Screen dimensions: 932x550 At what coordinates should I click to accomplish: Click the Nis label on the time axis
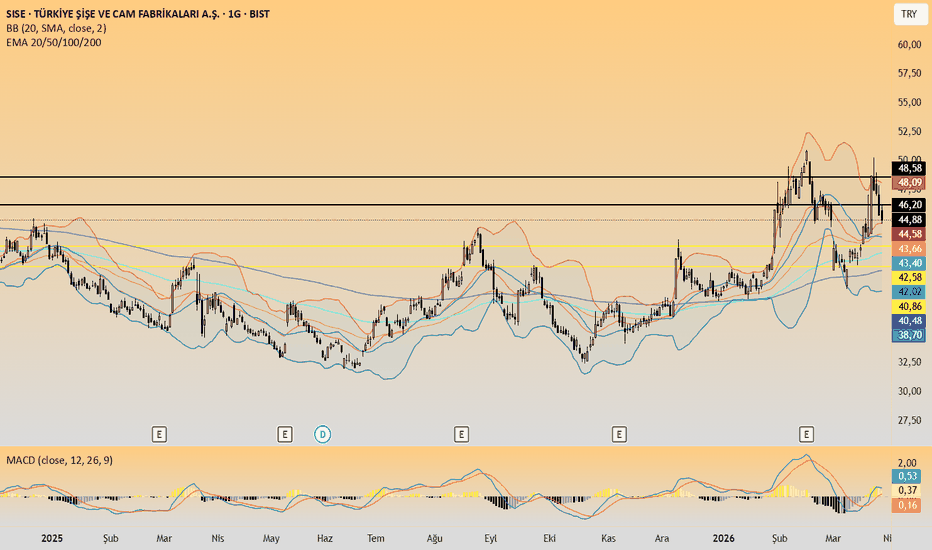[218, 538]
